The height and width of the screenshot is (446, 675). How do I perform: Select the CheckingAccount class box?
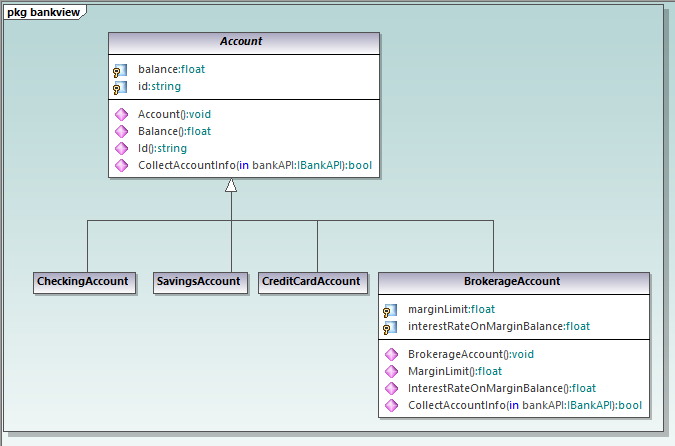[x=83, y=282]
